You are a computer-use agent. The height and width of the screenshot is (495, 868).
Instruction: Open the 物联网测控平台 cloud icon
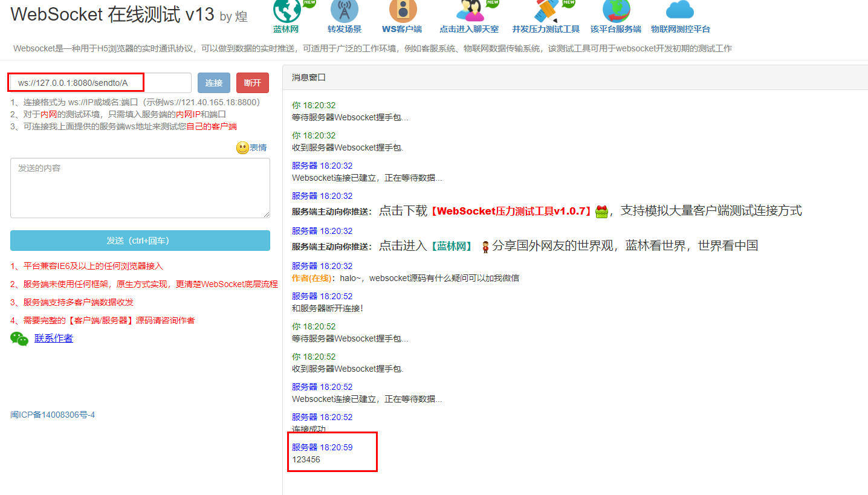click(x=680, y=10)
